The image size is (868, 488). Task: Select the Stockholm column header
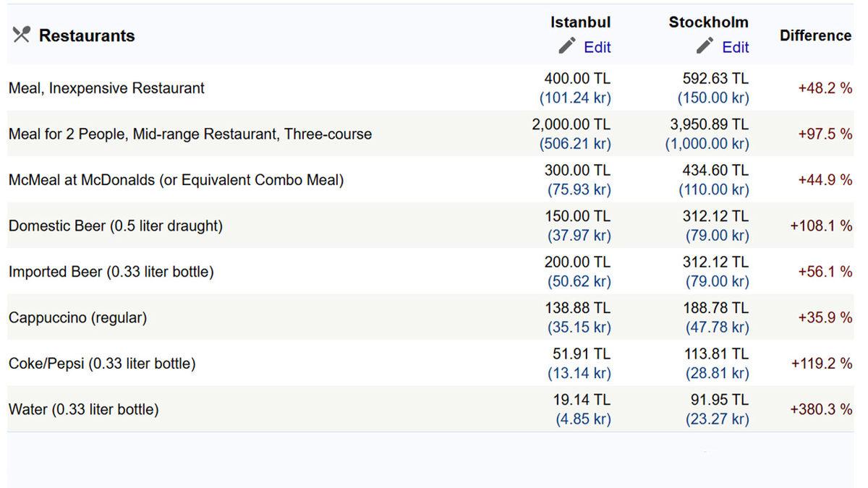coord(708,22)
